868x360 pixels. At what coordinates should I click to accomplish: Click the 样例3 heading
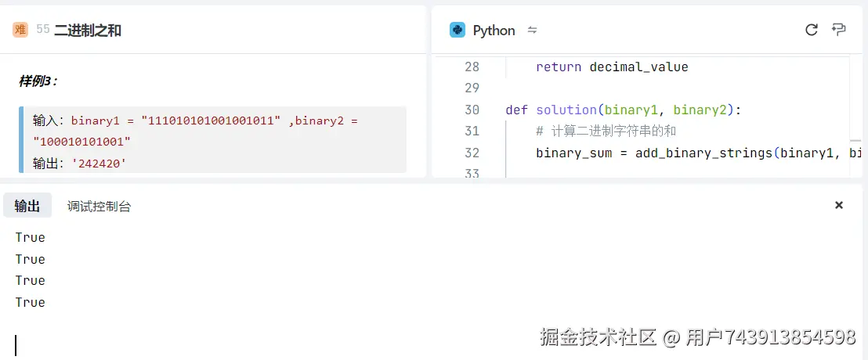38,81
